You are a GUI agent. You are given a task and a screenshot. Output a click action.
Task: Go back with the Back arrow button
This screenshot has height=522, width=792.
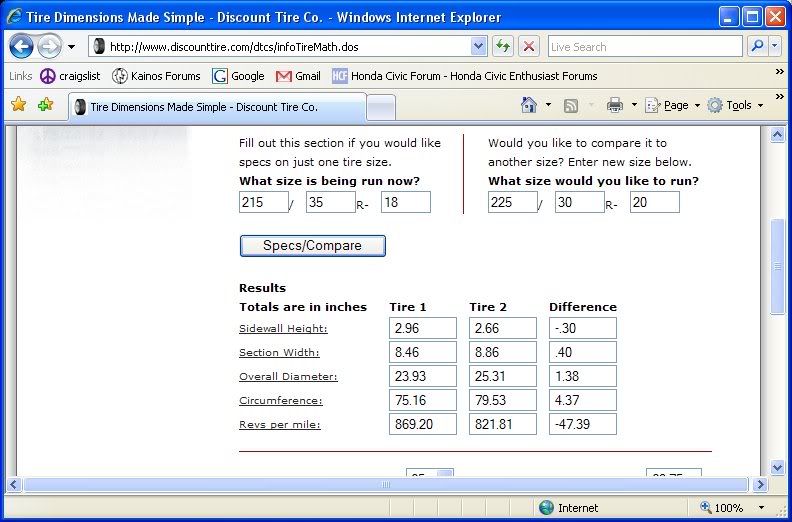[x=21, y=47]
